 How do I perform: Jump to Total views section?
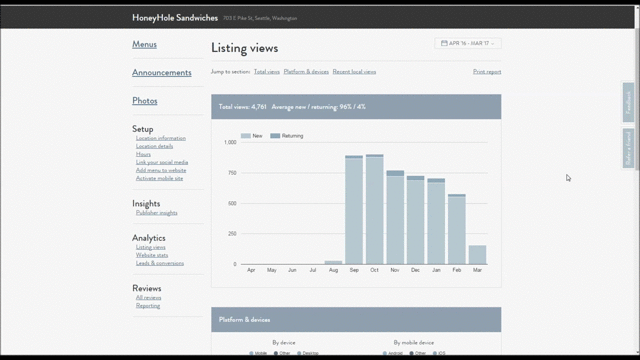click(267, 72)
